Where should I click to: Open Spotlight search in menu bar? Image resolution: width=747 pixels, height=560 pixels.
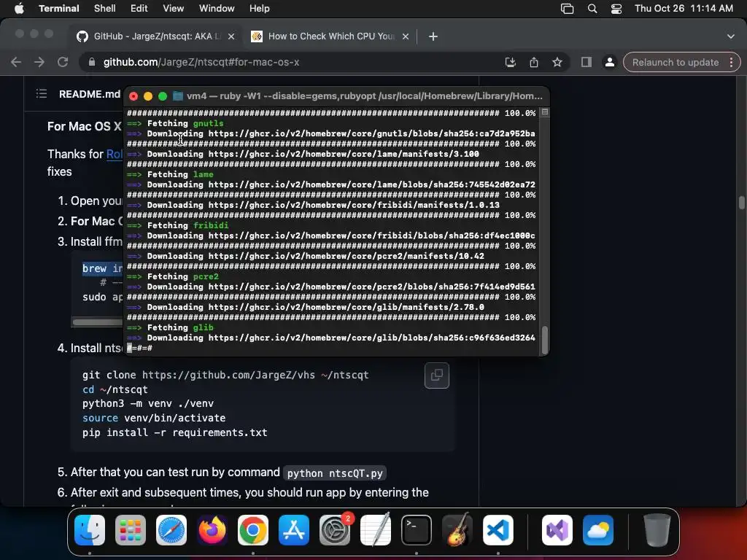click(592, 9)
